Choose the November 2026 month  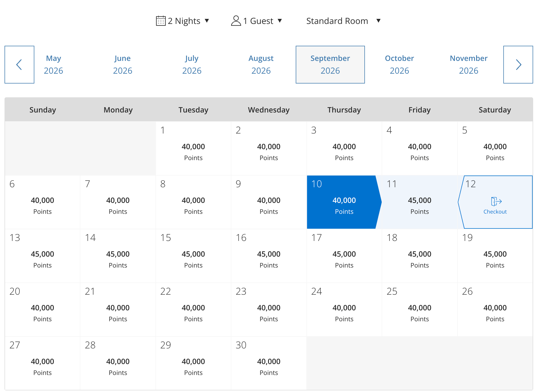point(468,65)
